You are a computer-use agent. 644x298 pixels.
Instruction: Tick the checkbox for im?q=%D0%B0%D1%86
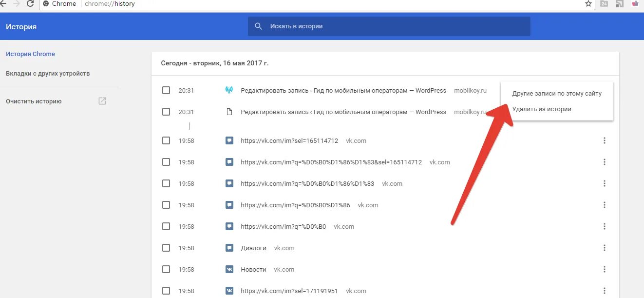pyautogui.click(x=166, y=205)
